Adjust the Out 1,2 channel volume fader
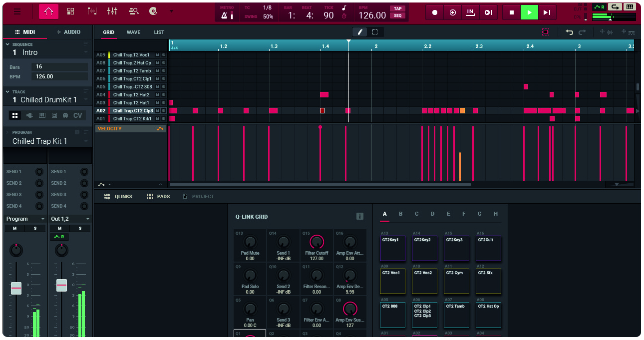Screen dimensions: 644x340 click(61, 285)
